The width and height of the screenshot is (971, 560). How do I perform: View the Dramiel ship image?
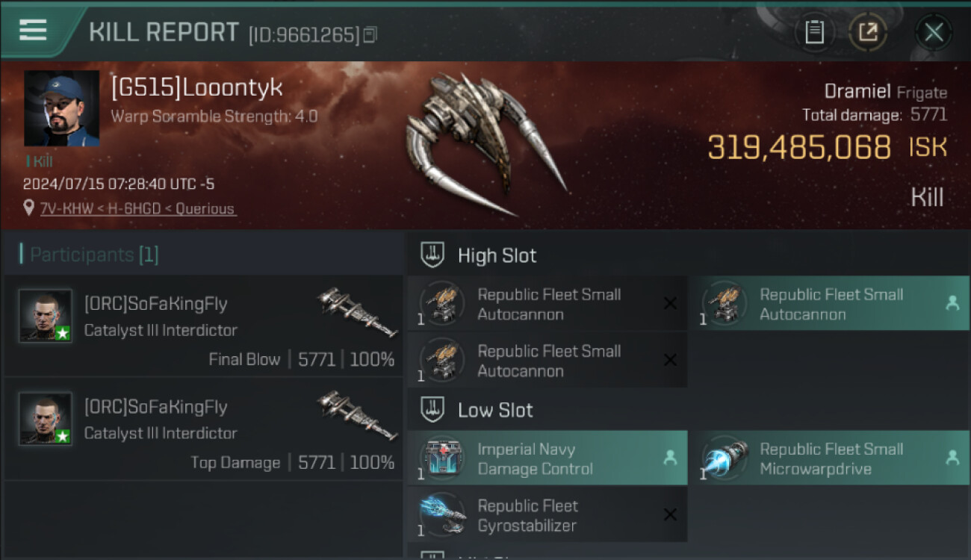click(x=487, y=143)
